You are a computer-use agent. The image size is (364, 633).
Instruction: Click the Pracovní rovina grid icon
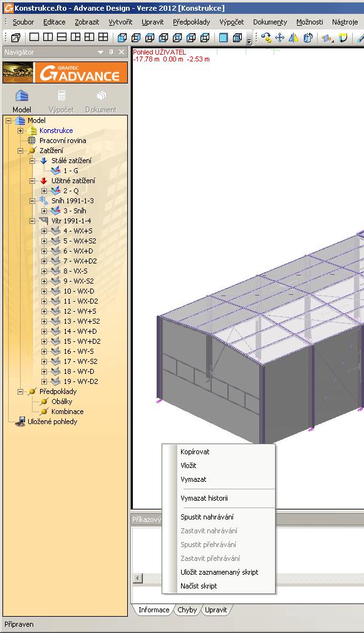tap(32, 141)
